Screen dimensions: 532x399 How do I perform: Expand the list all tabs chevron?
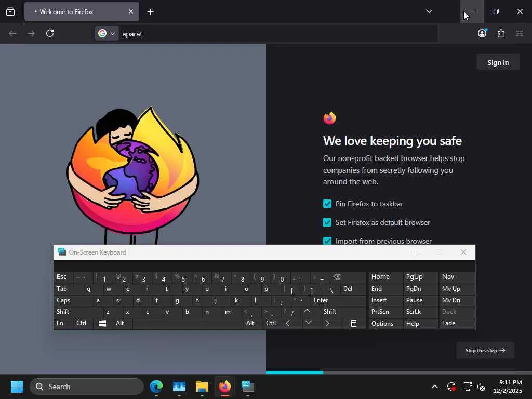(429, 11)
